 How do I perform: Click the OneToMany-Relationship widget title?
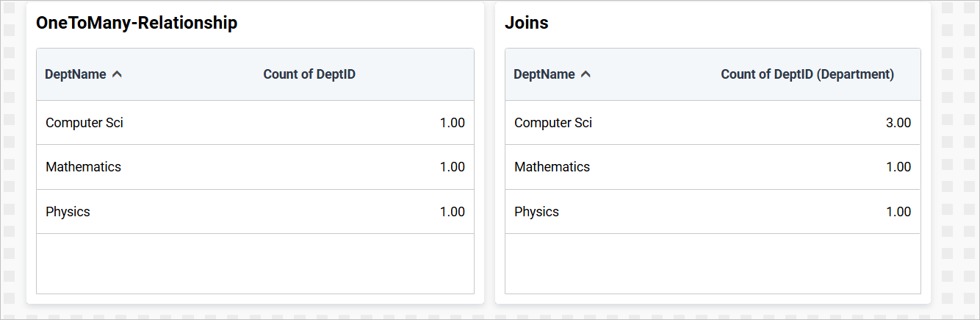tap(137, 23)
